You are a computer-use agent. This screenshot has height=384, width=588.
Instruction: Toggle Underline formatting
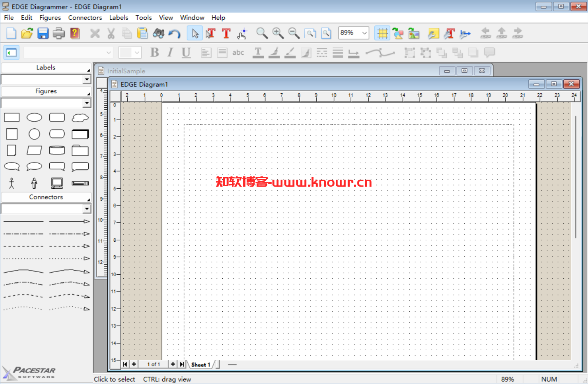[x=186, y=53]
